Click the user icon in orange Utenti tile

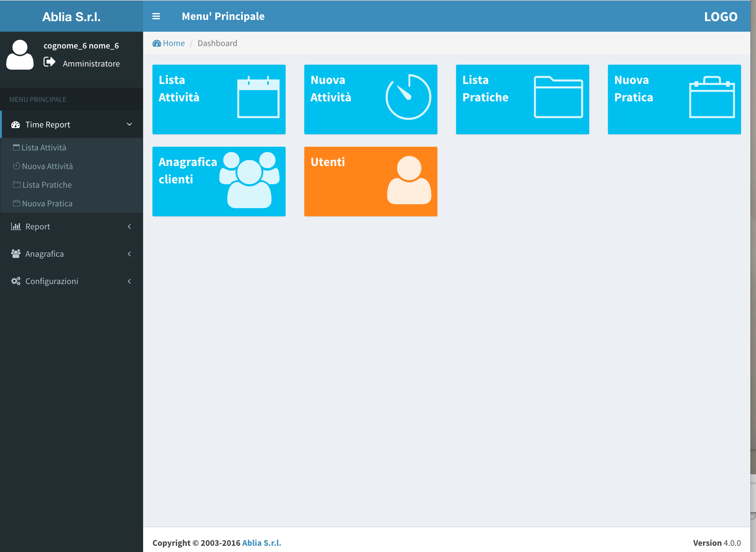(x=408, y=180)
